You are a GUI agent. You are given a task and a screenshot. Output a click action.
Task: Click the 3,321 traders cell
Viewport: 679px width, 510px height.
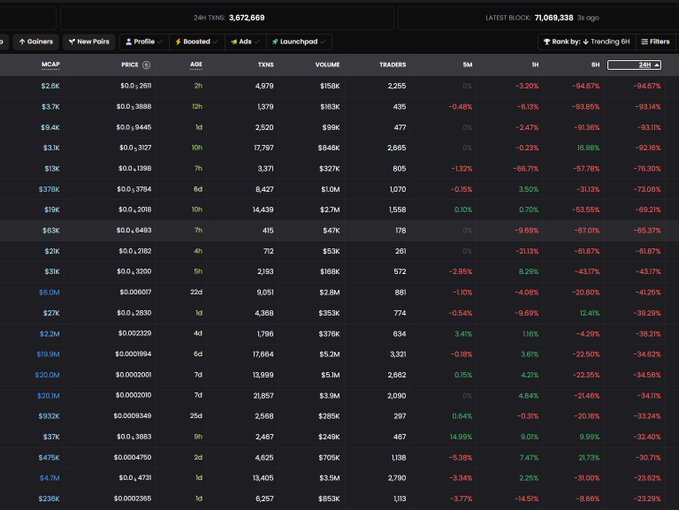[x=398, y=354]
